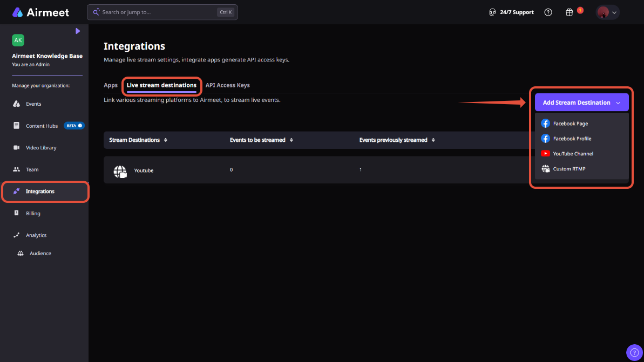Click the Billing receipt icon

coord(16,213)
